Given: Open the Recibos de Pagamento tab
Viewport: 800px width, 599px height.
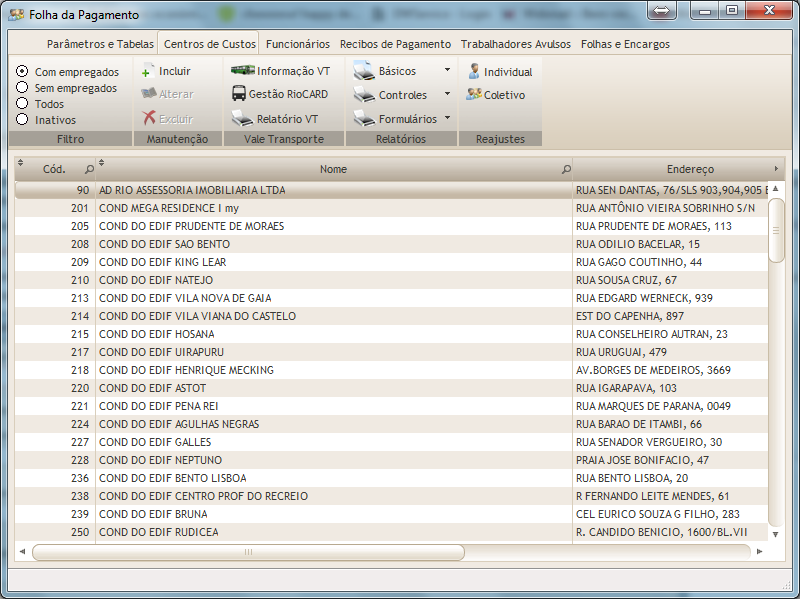Looking at the screenshot, I should click(395, 44).
